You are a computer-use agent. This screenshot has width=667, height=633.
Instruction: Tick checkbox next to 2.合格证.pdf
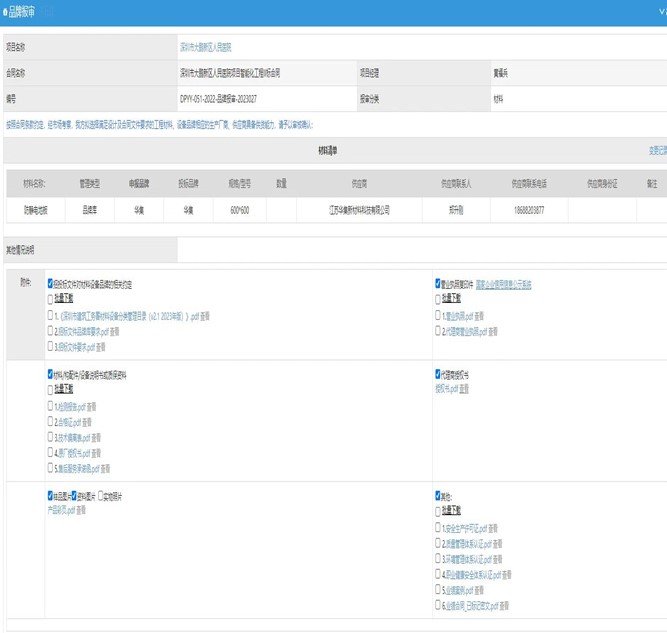pyautogui.click(x=50, y=422)
